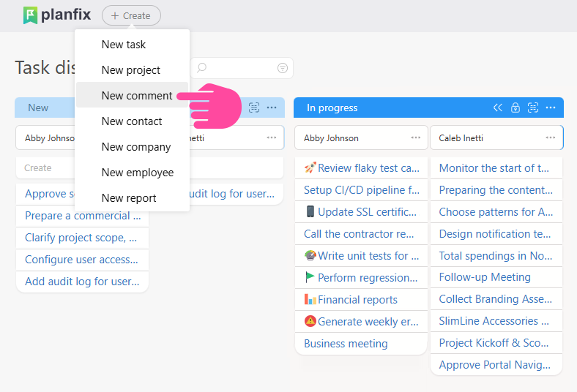
Task: Open the In progress column three-dot menu
Action: tap(551, 108)
